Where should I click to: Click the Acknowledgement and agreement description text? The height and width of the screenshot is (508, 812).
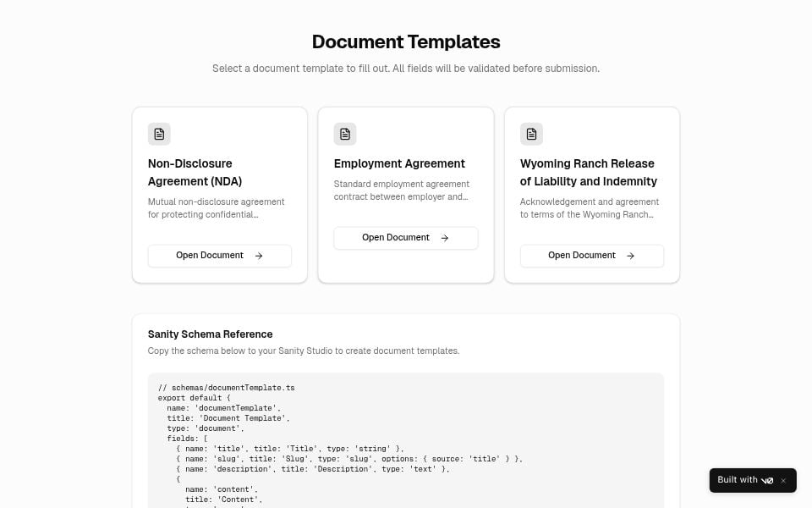point(590,208)
